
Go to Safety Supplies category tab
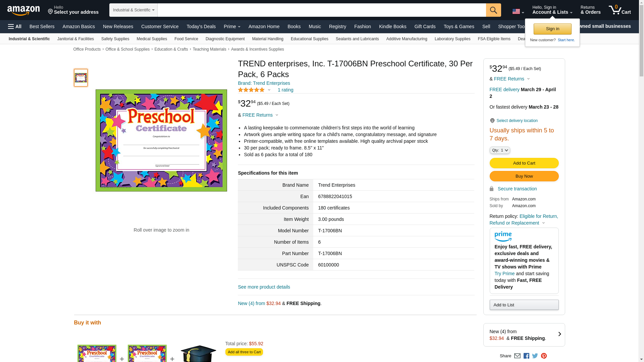115,39
